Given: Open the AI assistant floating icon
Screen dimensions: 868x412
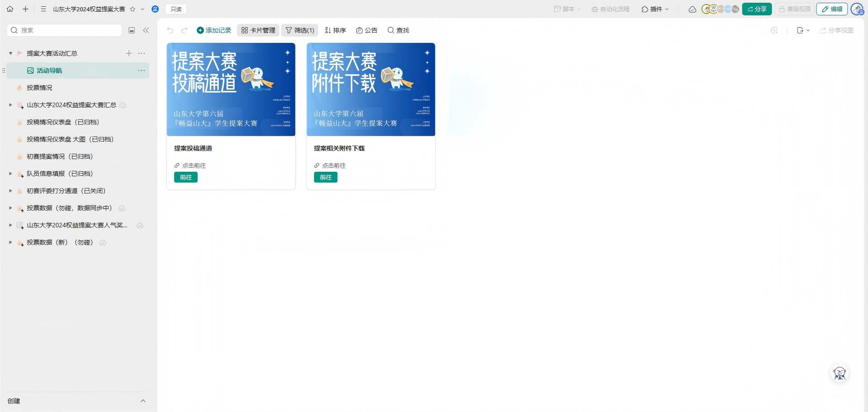Looking at the screenshot, I should [840, 374].
